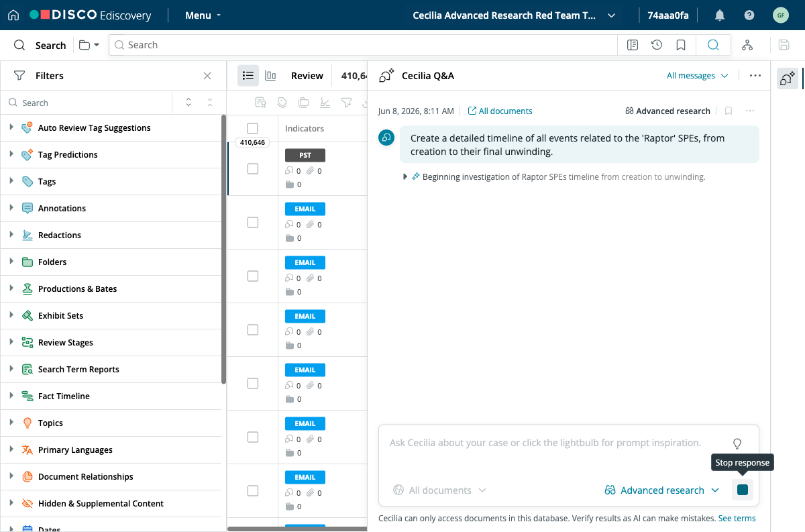Open the Menu dropdown in top bar
Screen dimensions: 805x532
coord(203,15)
